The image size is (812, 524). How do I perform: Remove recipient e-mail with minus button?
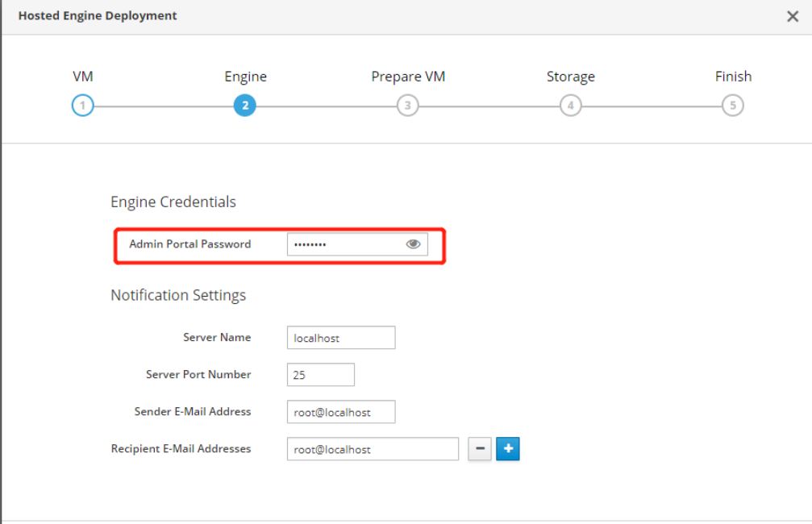[x=480, y=449]
